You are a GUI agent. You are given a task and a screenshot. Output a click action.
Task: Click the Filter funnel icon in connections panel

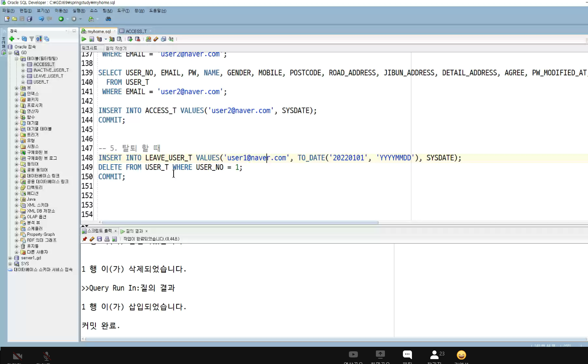pos(32,39)
